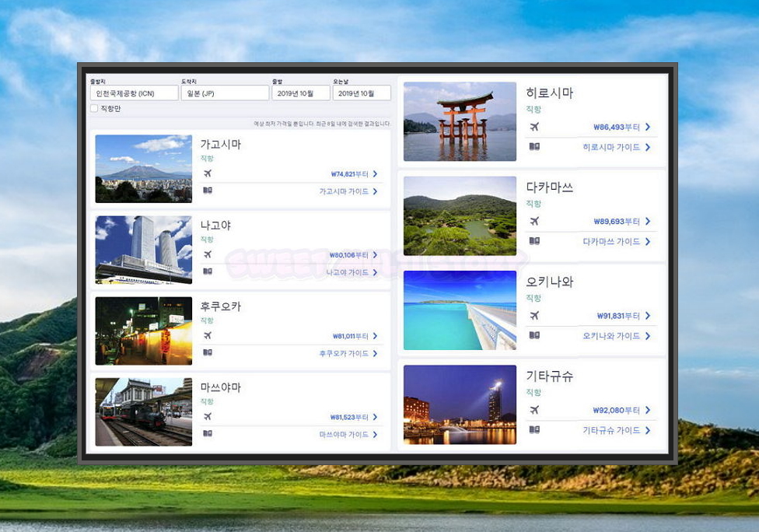
Task: Click the guide book icon for 나고야
Action: tap(208, 271)
